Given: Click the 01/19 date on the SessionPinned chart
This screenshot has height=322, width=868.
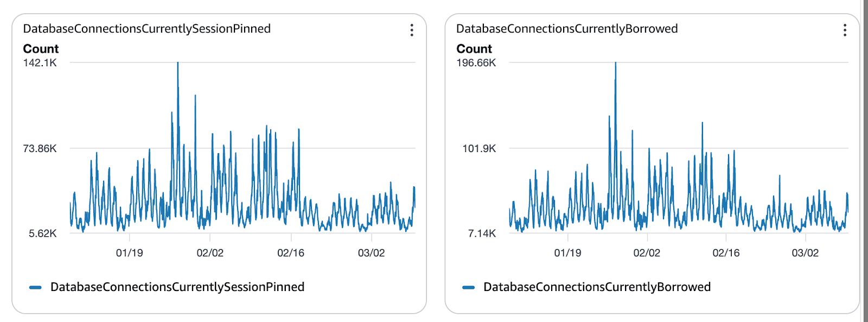Looking at the screenshot, I should (129, 253).
